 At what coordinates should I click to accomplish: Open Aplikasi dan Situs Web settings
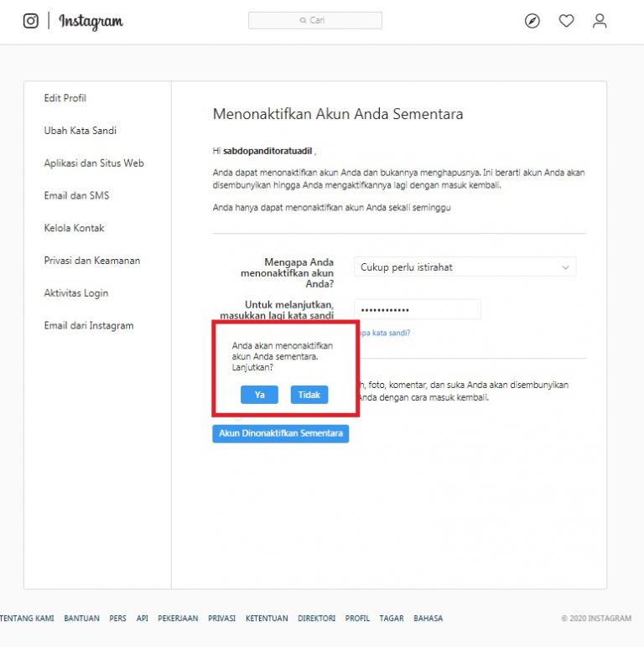[x=94, y=163]
